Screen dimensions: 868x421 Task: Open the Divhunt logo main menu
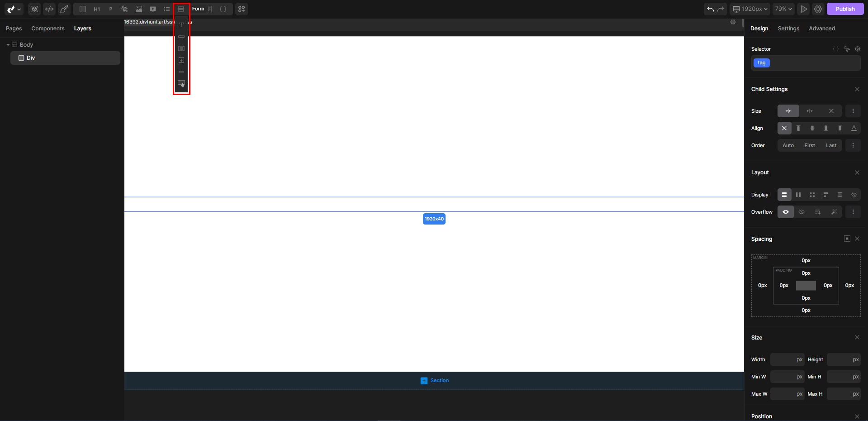[x=14, y=9]
